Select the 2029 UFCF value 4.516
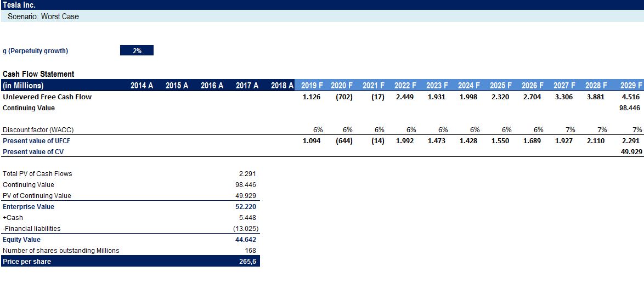Image resolution: width=644 pixels, height=305 pixels. (632, 97)
